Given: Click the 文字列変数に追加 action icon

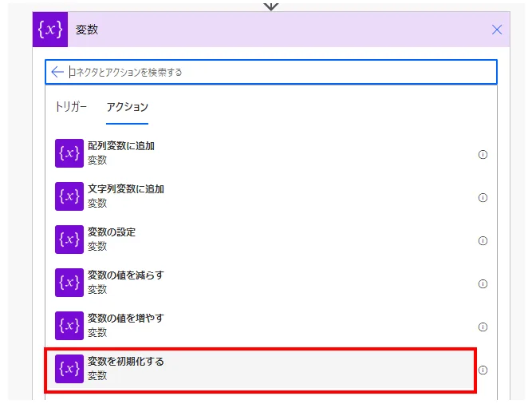Looking at the screenshot, I should [69, 196].
